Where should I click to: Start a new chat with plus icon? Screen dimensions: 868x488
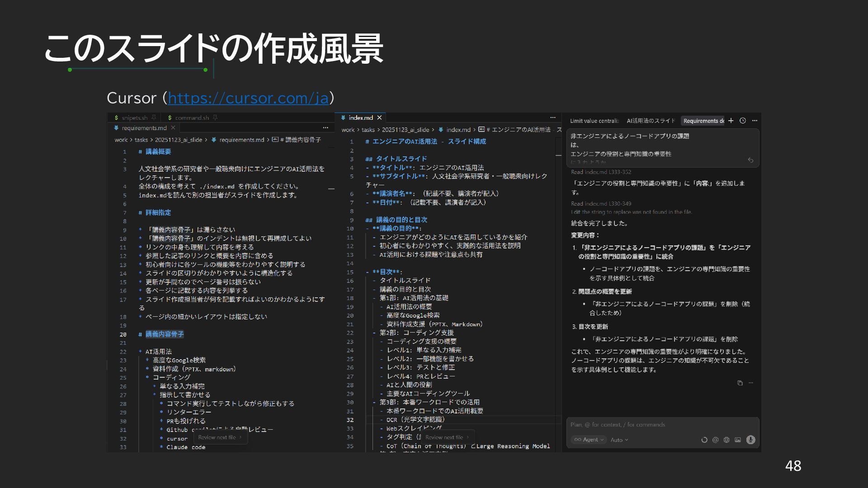pos(731,121)
